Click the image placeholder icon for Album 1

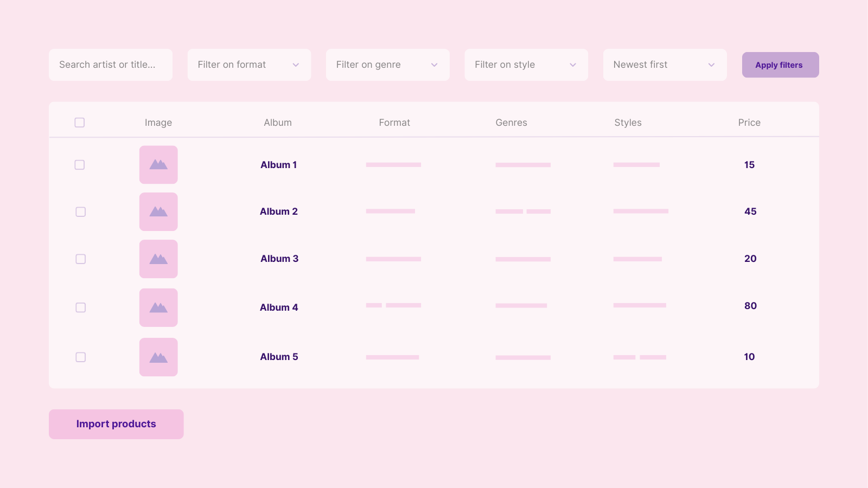click(x=158, y=165)
